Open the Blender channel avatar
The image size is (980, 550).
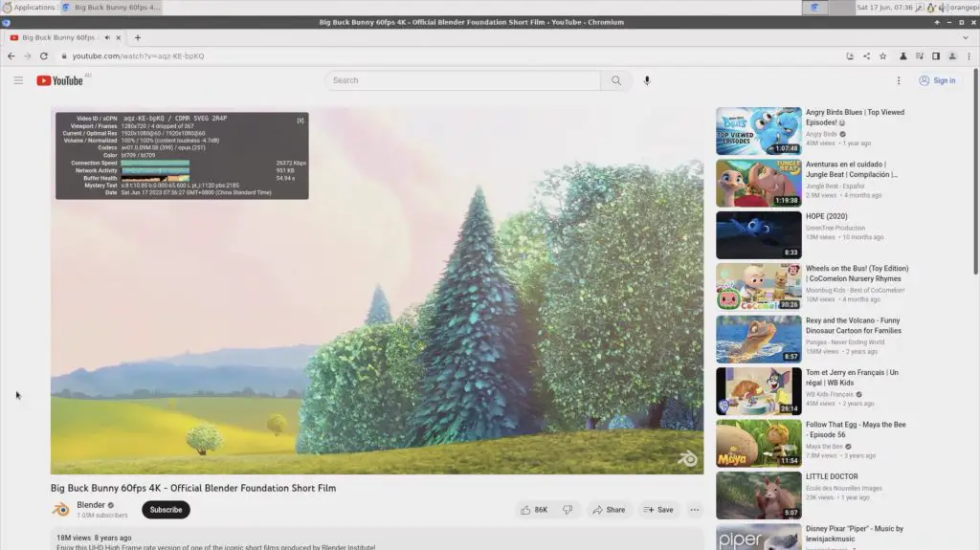(x=60, y=510)
